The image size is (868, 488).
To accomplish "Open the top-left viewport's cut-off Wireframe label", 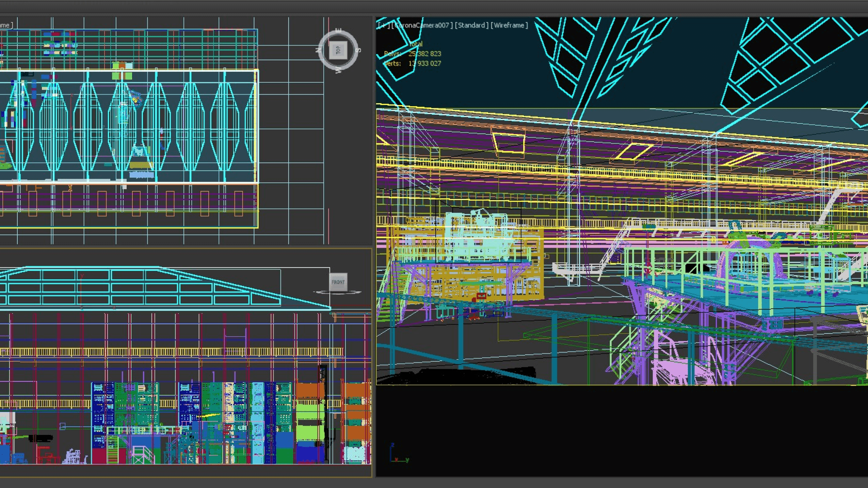I will click(x=6, y=25).
